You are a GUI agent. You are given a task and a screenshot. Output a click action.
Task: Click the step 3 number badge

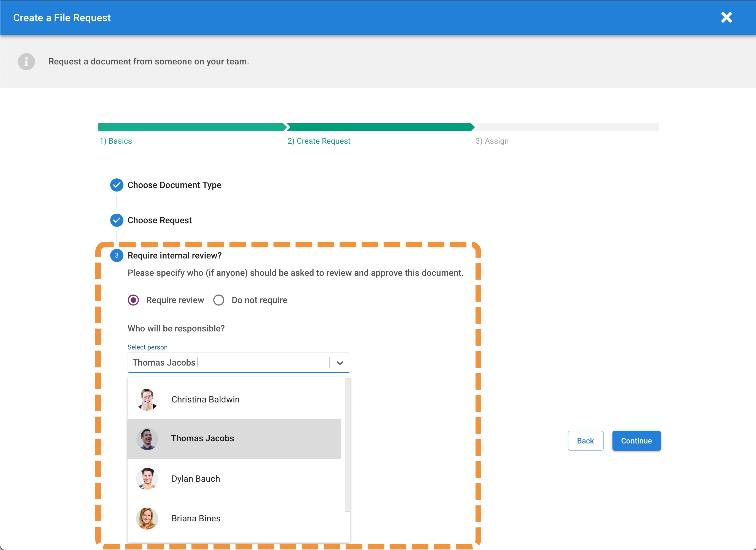click(x=117, y=255)
